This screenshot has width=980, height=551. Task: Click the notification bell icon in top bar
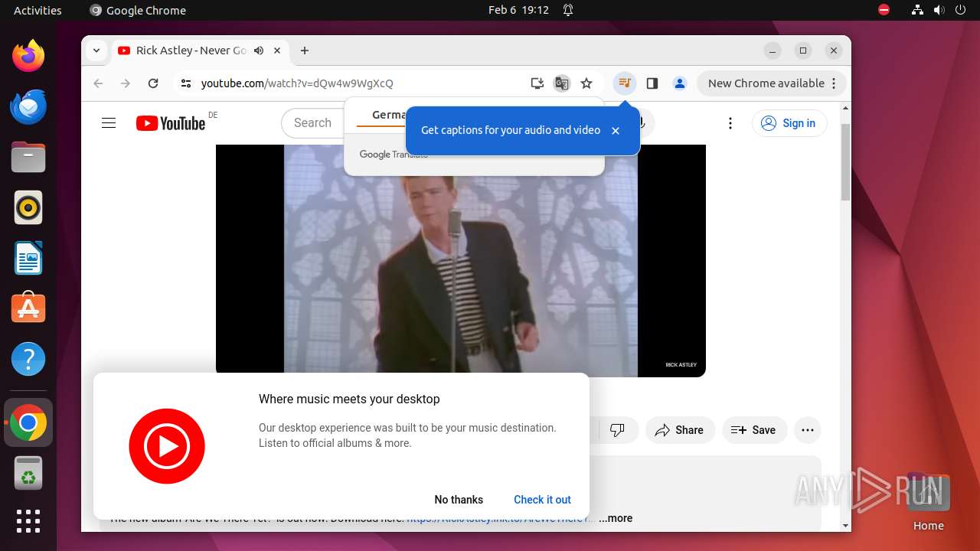(568, 10)
